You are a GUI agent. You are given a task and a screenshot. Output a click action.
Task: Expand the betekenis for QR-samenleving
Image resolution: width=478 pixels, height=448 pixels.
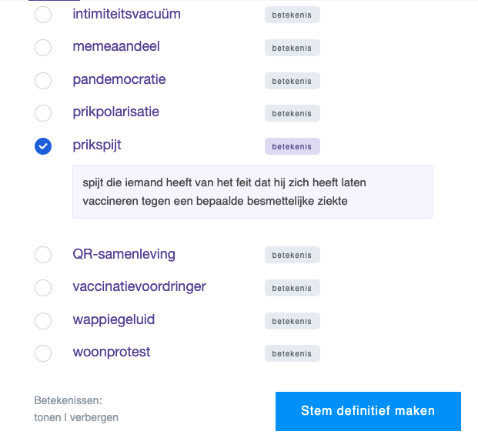pos(292,255)
